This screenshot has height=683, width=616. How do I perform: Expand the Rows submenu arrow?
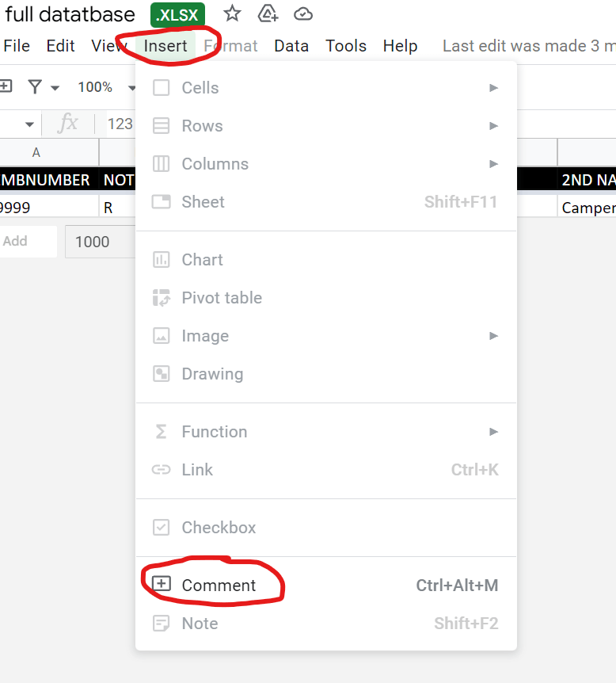(493, 126)
